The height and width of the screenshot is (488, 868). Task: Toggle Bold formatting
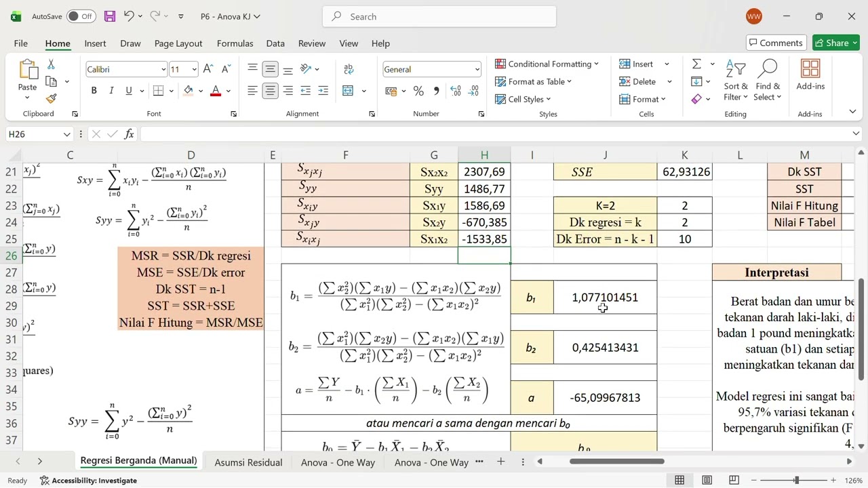pos(94,91)
